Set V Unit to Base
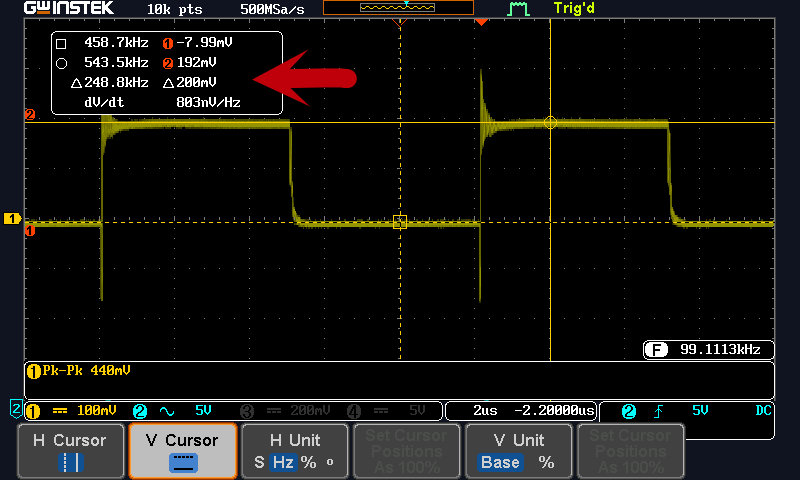800x480 pixels. (x=500, y=462)
